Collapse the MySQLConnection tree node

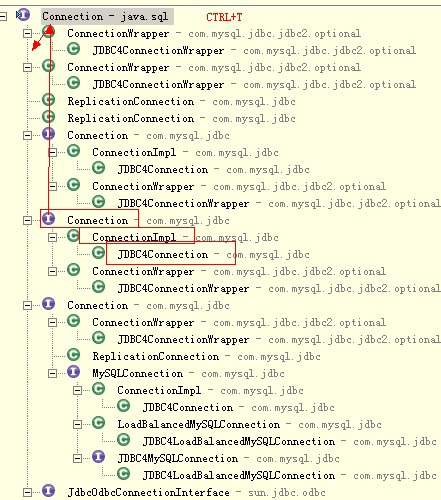(x=52, y=373)
